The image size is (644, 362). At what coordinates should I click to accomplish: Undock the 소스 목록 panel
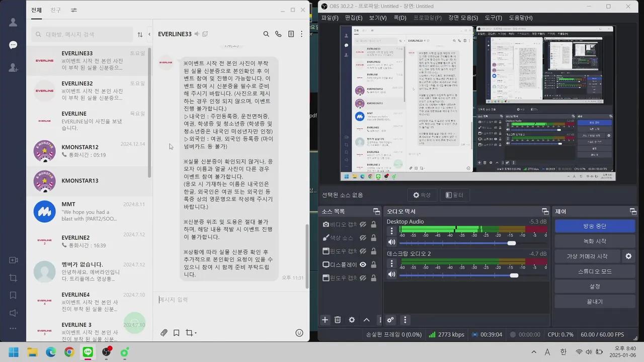point(376,211)
